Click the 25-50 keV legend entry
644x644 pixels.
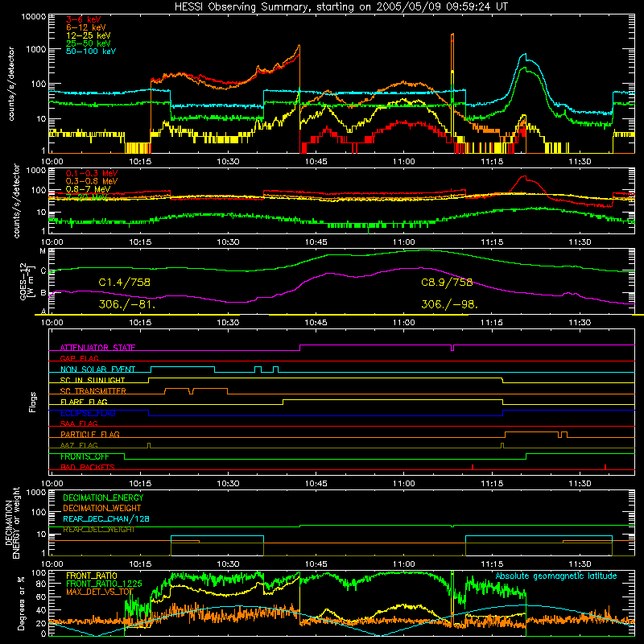tap(88, 43)
